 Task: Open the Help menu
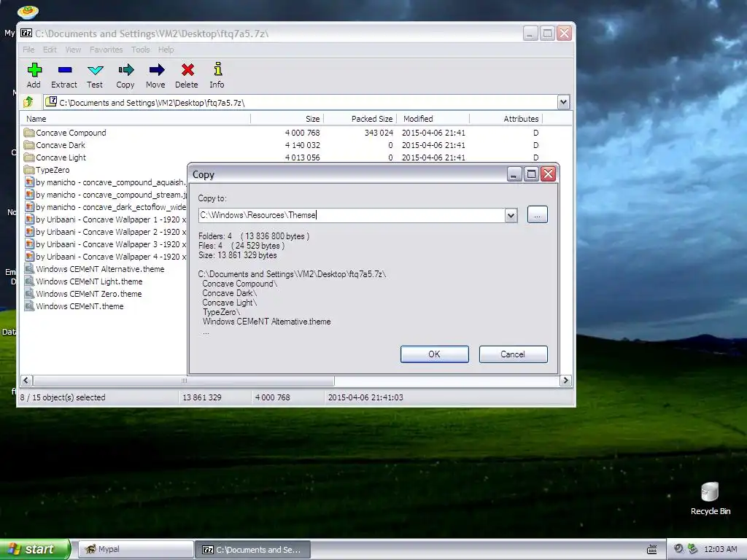coord(166,50)
